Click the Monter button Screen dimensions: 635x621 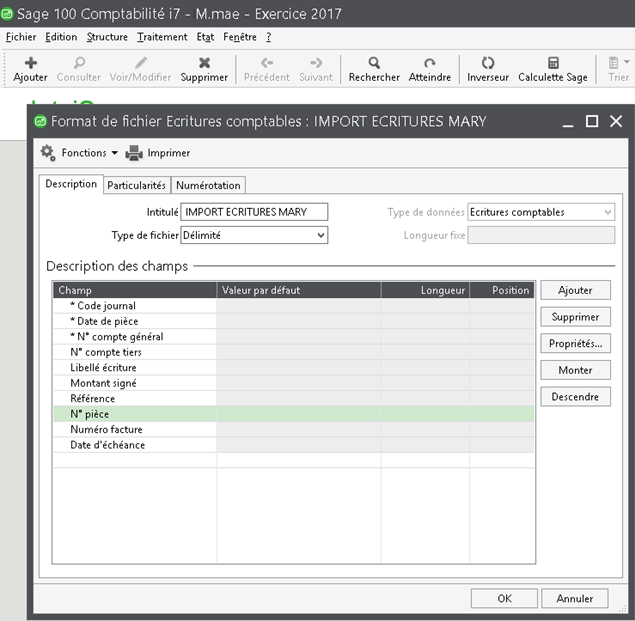575,370
